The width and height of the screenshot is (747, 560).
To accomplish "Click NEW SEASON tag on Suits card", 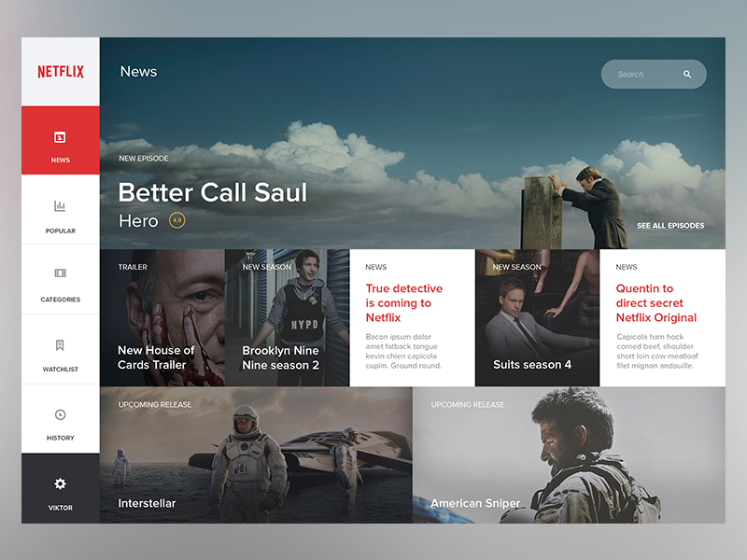I will (x=516, y=267).
